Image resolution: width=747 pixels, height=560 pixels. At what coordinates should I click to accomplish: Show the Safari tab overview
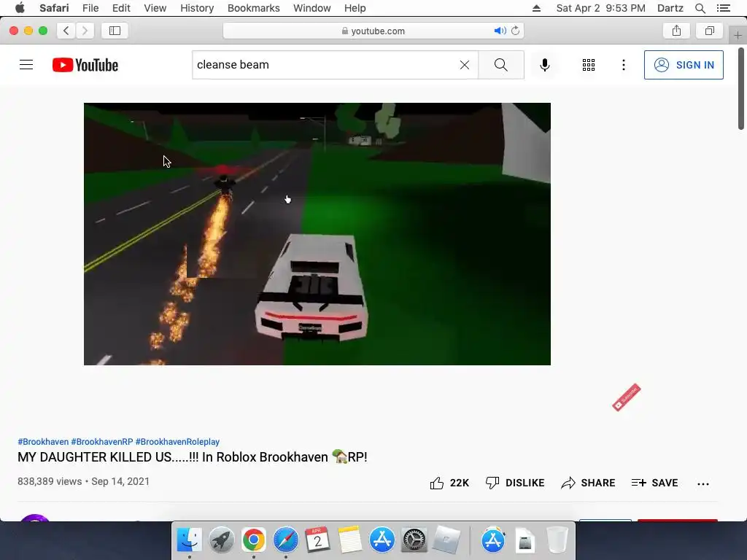pyautogui.click(x=709, y=31)
